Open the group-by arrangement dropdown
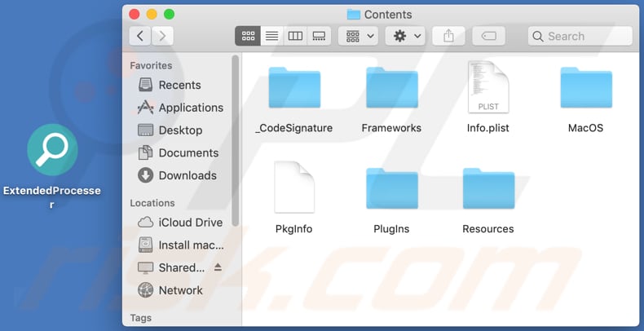Viewport: 644px width, 331px height. [358, 36]
